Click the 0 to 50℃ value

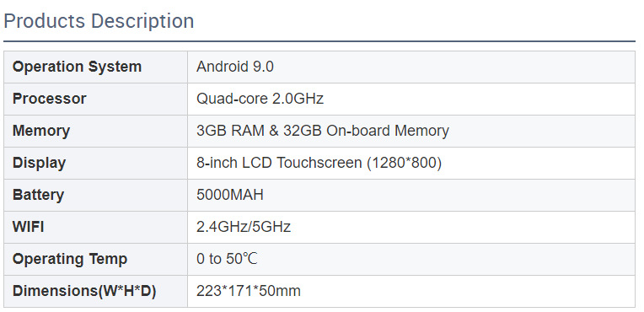227,259
